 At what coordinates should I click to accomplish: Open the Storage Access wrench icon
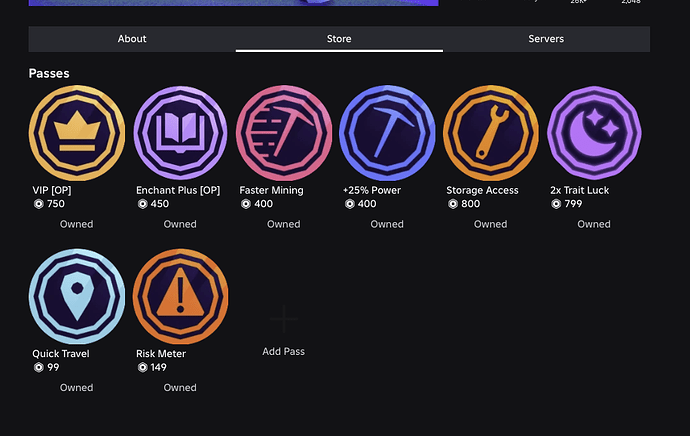(x=491, y=132)
